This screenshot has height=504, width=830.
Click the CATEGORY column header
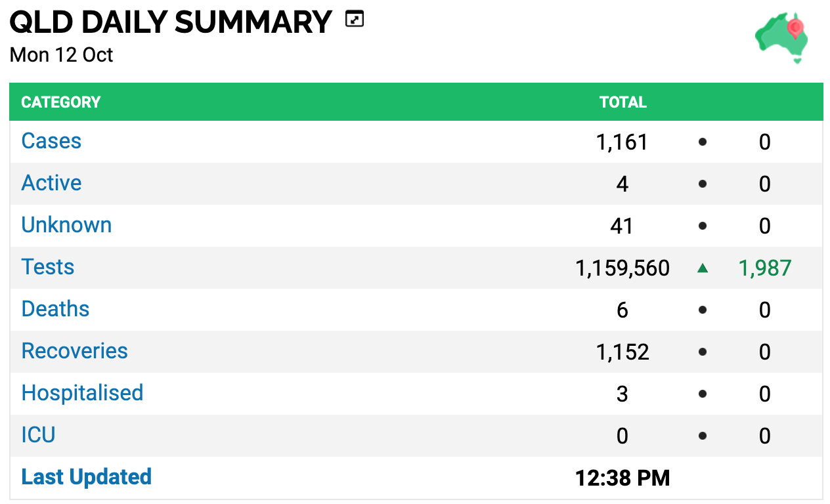[x=61, y=102]
